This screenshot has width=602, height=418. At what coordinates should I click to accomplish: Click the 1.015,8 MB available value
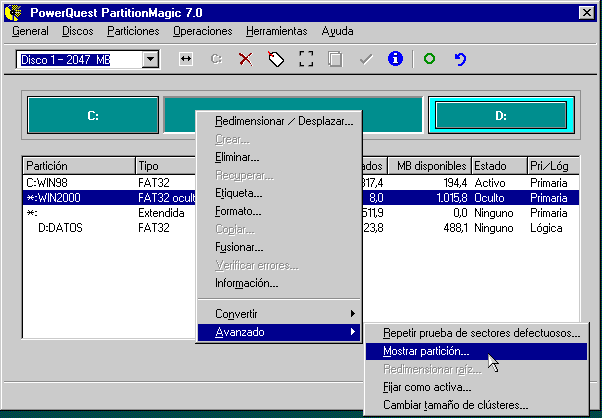(x=452, y=198)
